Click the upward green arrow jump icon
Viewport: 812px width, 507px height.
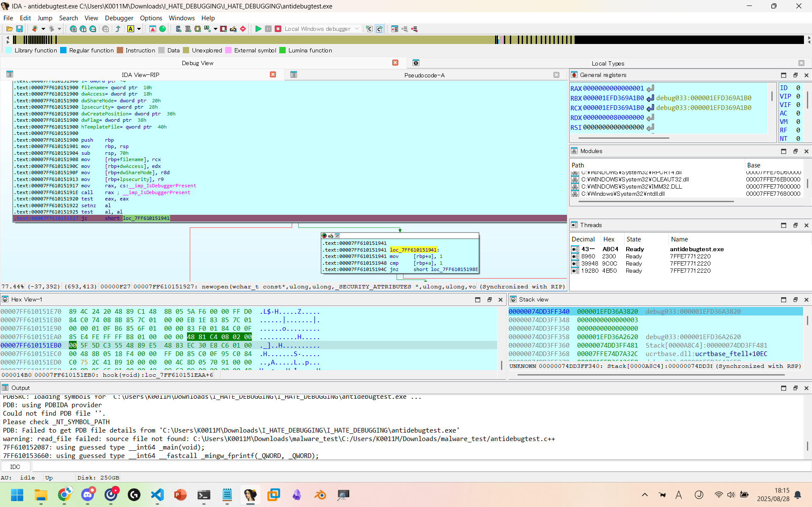coord(118,29)
